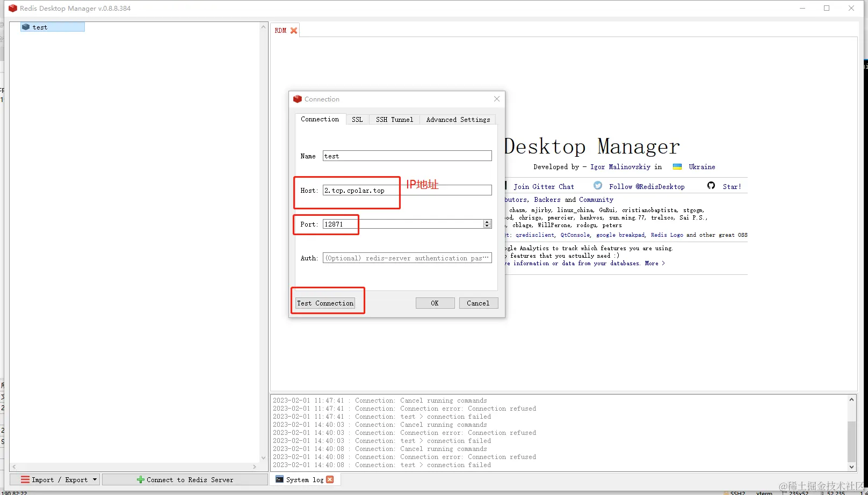Open the Join Gitter Chat link
The height and width of the screenshot is (495, 868).
pos(544,186)
